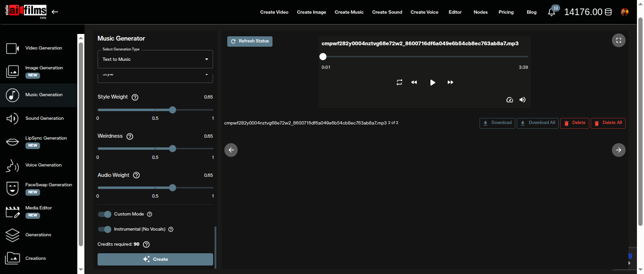Image resolution: width=644 pixels, height=274 pixels.
Task: Click the Delete All button
Action: [608, 123]
